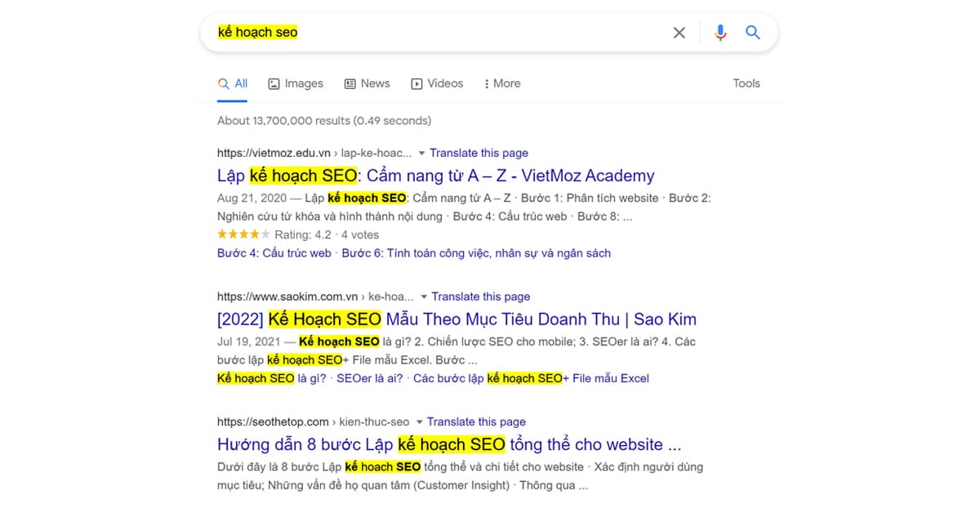Click Translate this page for saokim result
This screenshot has width=980, height=513.
pyautogui.click(x=481, y=297)
